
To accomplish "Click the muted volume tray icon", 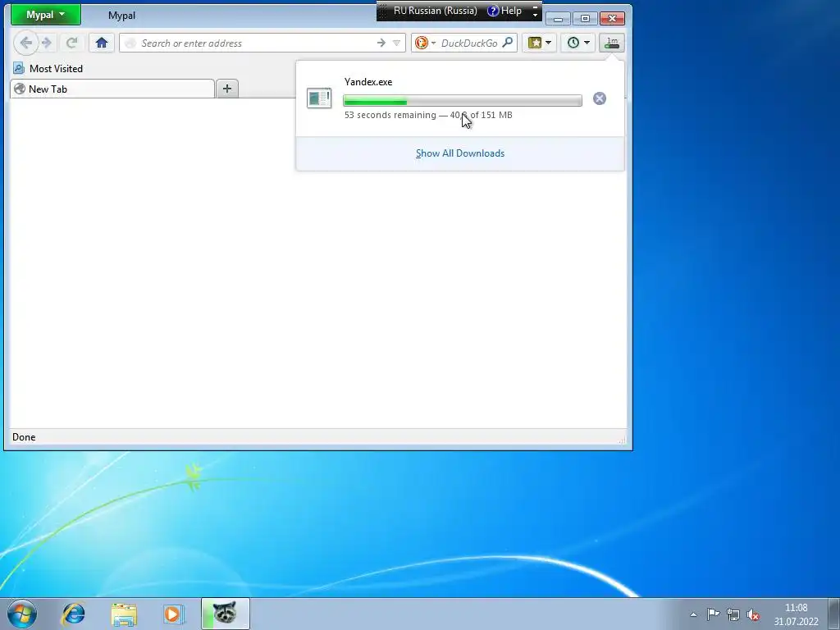I will pos(753,614).
